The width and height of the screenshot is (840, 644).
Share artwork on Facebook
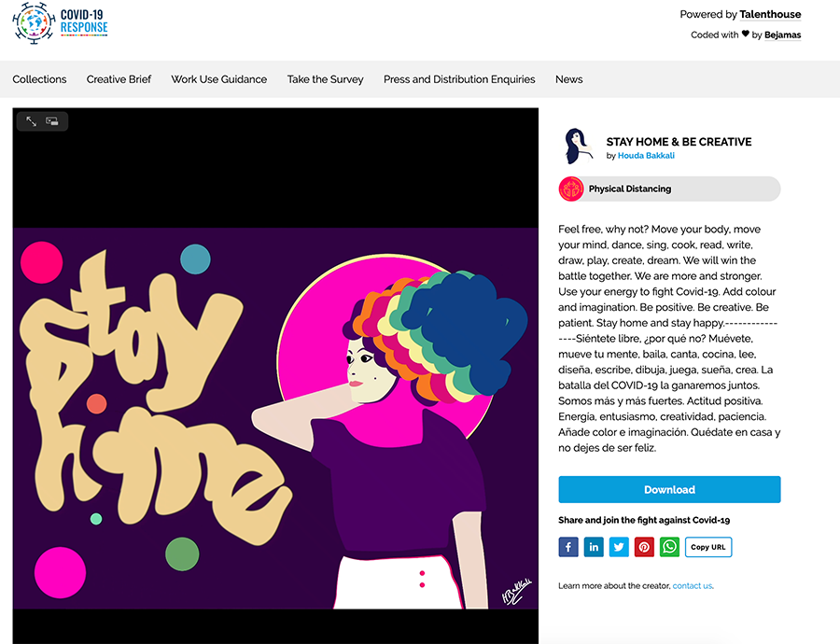click(568, 547)
